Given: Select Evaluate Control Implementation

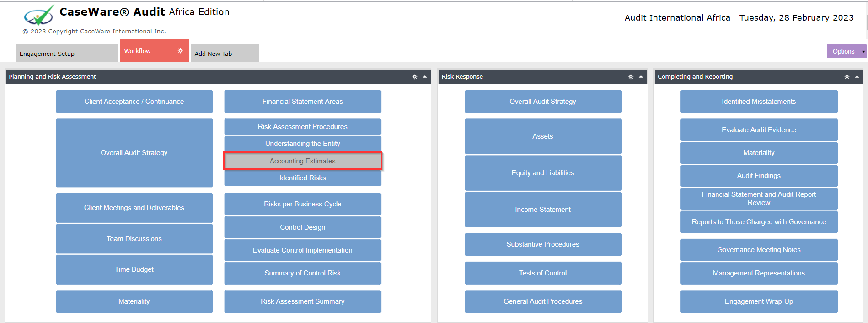Looking at the screenshot, I should [303, 250].
